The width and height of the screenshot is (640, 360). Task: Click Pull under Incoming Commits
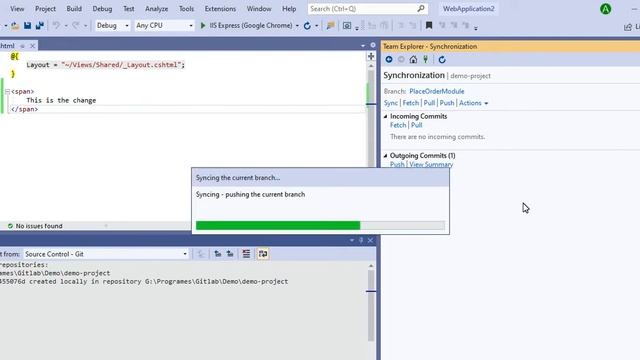(x=416, y=125)
